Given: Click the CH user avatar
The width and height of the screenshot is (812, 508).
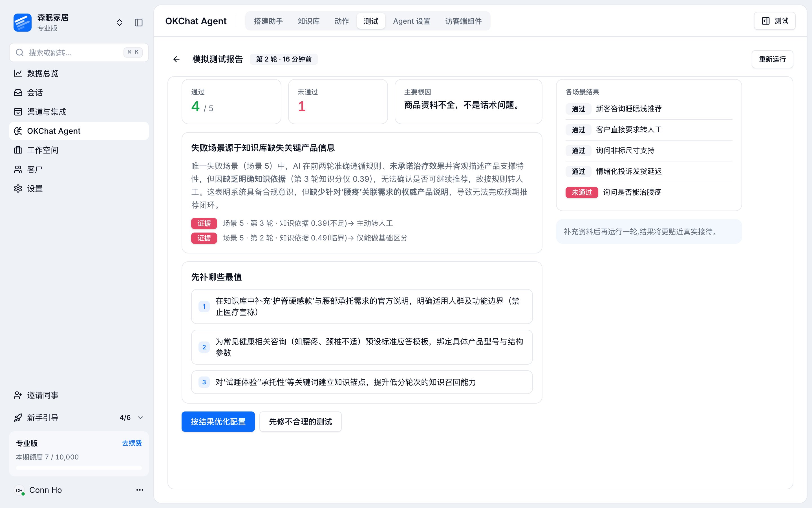Looking at the screenshot, I should pos(19,490).
